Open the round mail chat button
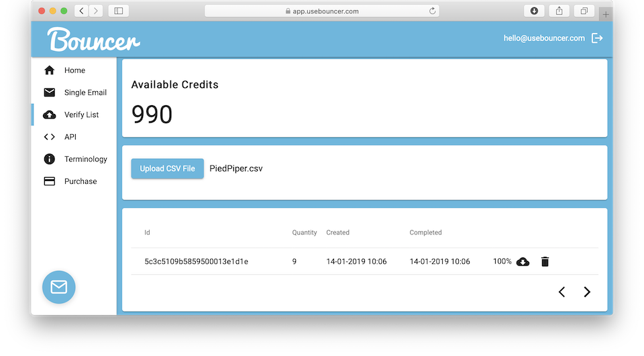The image size is (644, 356). tap(59, 287)
